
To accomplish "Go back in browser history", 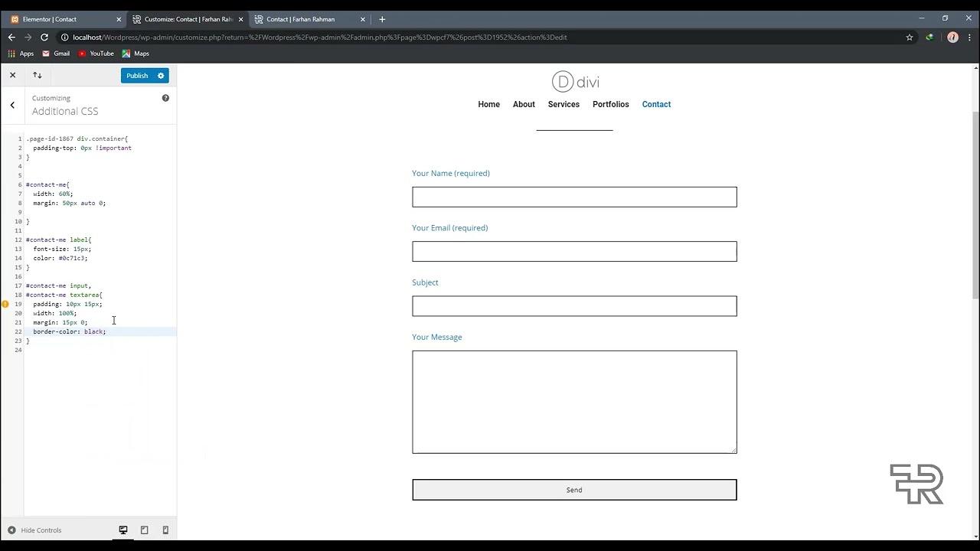I will click(x=11, y=37).
